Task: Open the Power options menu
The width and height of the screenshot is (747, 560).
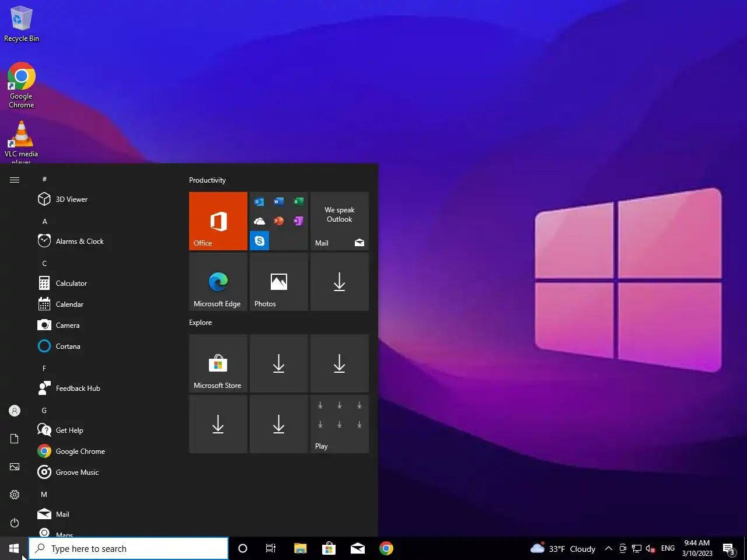Action: (15, 523)
